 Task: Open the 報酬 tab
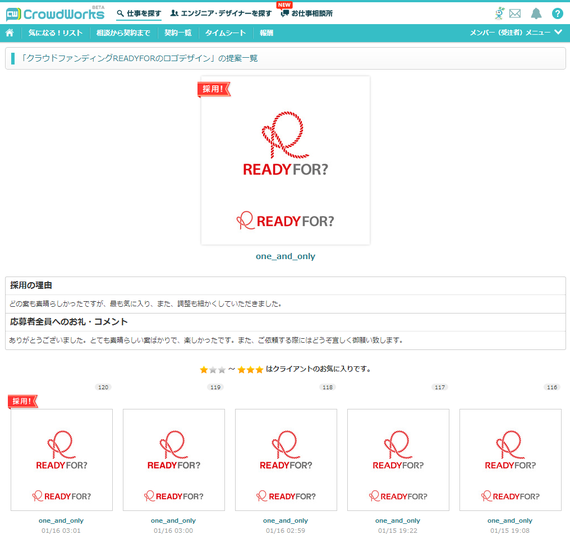point(266,33)
